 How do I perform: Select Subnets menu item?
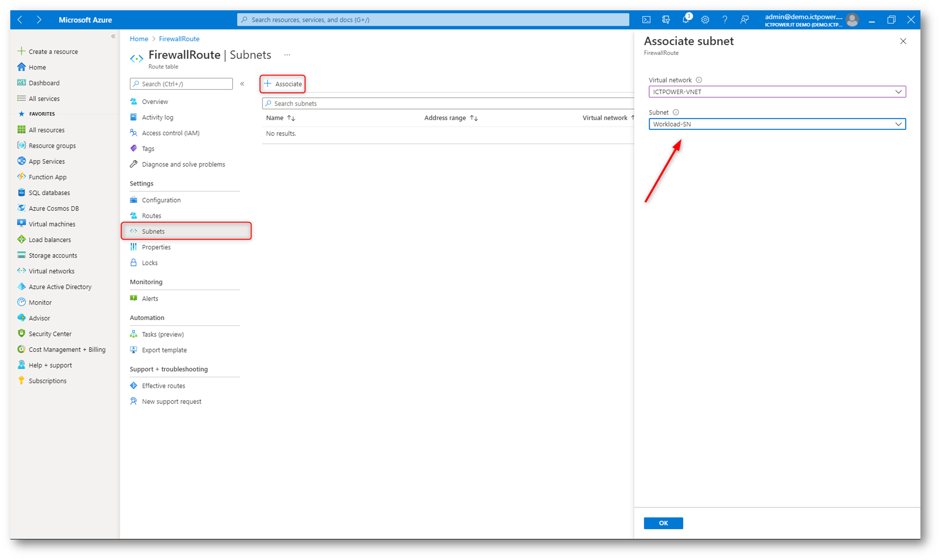(x=186, y=231)
